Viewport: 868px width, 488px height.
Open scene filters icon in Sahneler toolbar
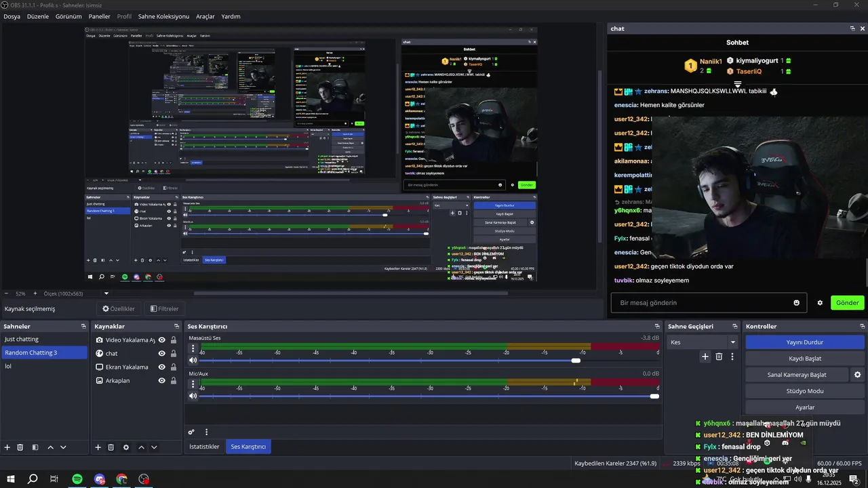tap(35, 447)
